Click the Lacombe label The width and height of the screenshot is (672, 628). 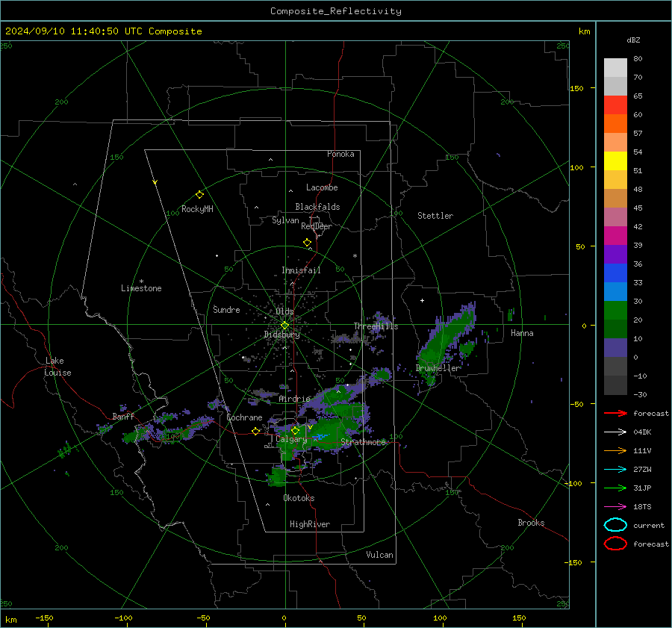click(x=322, y=187)
